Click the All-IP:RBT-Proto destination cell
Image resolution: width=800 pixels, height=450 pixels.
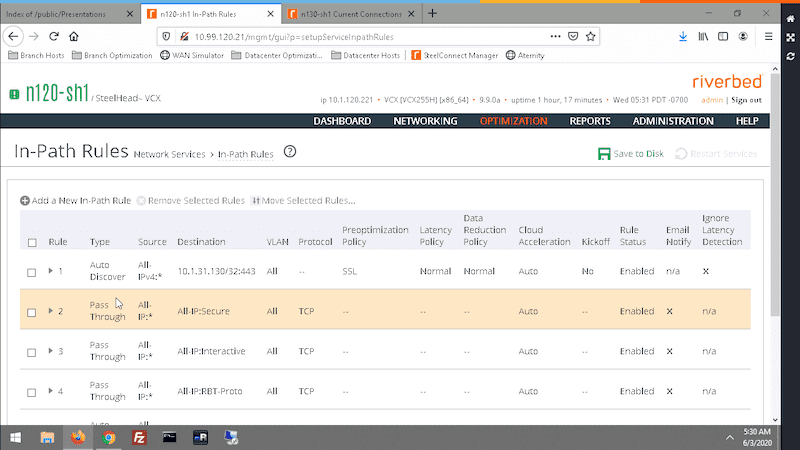pos(210,391)
